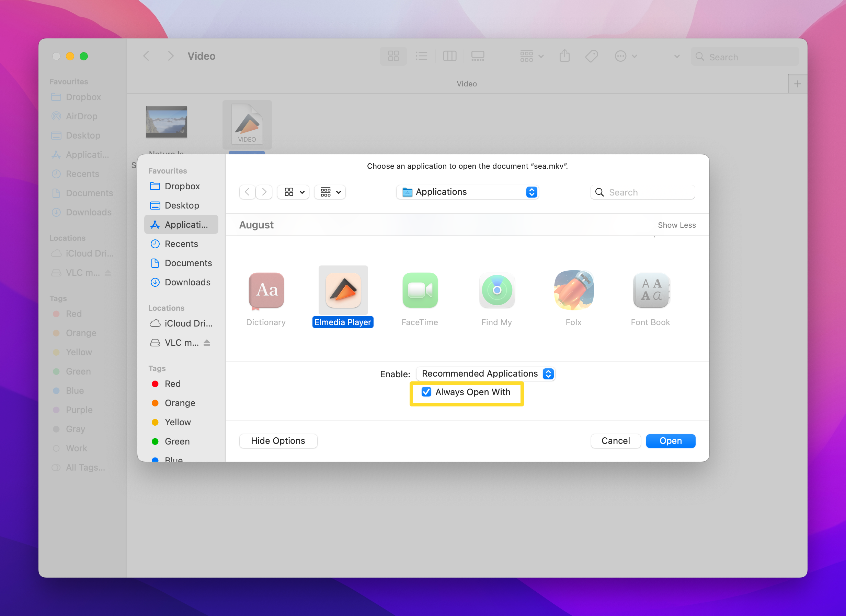
Task: Click Cancel to dismiss dialog
Action: coord(616,440)
